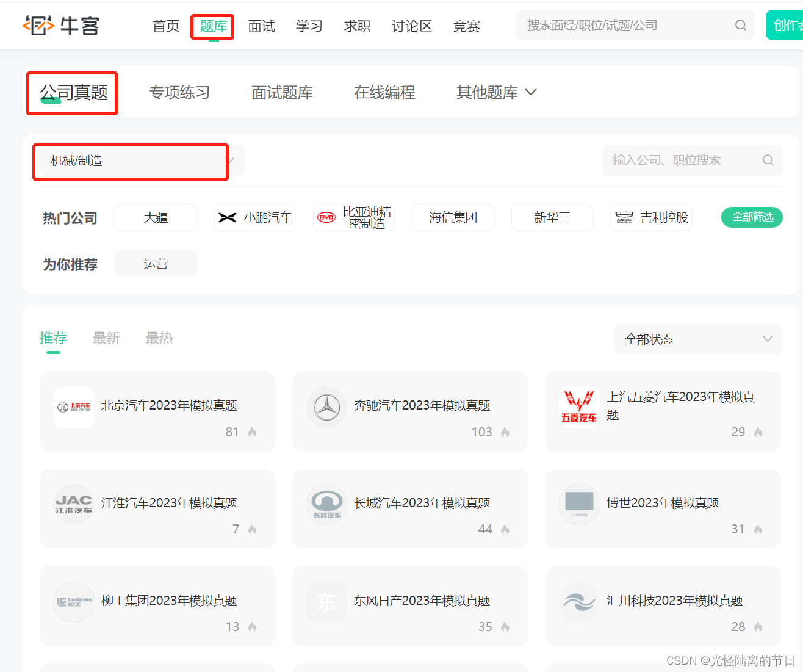This screenshot has height=672, width=803.
Task: Click 81 count on 北京汽车 card
Action: [232, 432]
